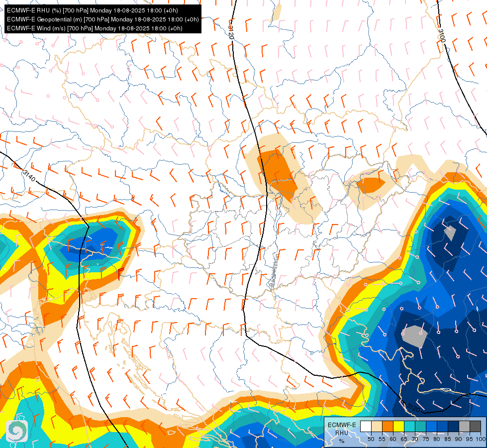Click the legend value 75

tap(426, 439)
